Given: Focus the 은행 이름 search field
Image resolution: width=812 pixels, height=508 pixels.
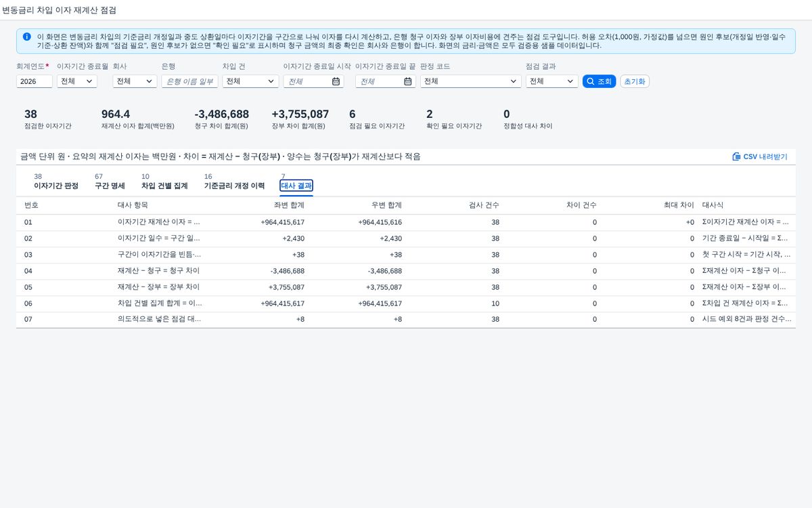Looking at the screenshot, I should 189,81.
